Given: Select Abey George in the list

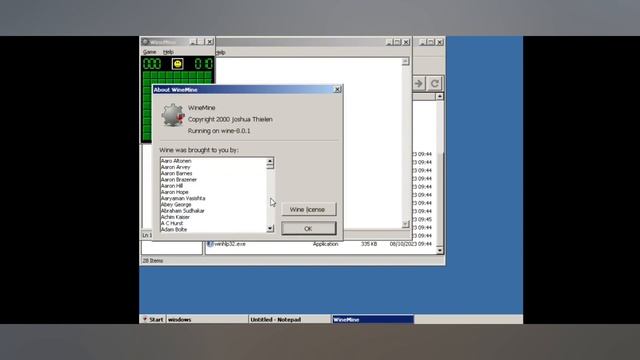Looking at the screenshot, I should (x=176, y=204).
